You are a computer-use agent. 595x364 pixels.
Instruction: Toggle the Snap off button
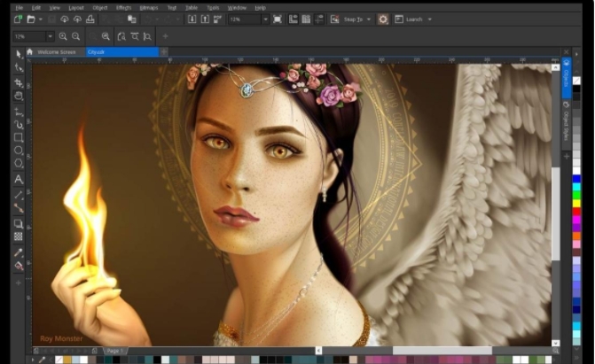pos(334,19)
